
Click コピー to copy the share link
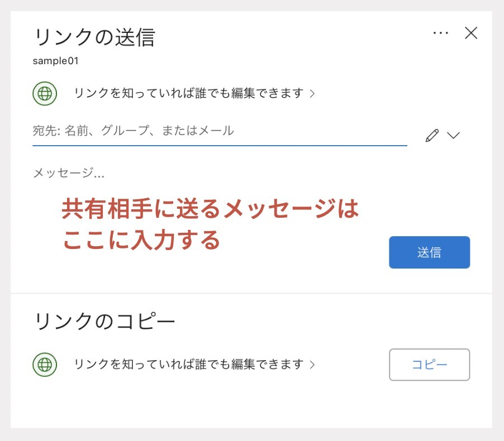429,365
